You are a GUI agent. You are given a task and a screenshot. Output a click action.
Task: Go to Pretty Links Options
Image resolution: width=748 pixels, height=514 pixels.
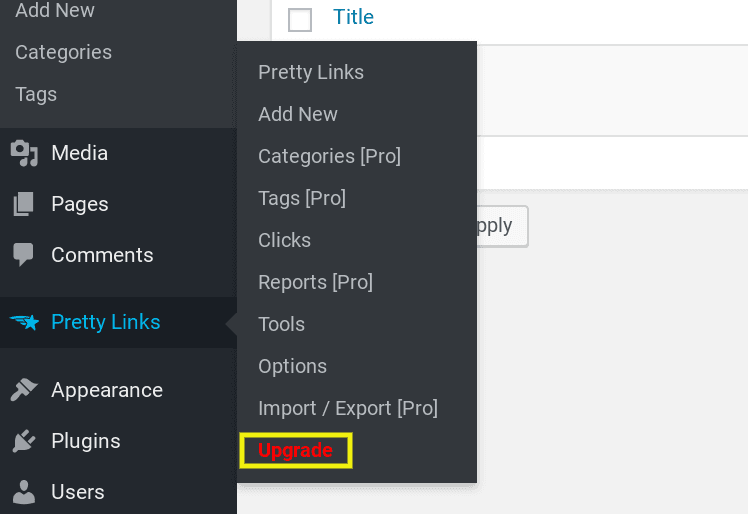[292, 367]
